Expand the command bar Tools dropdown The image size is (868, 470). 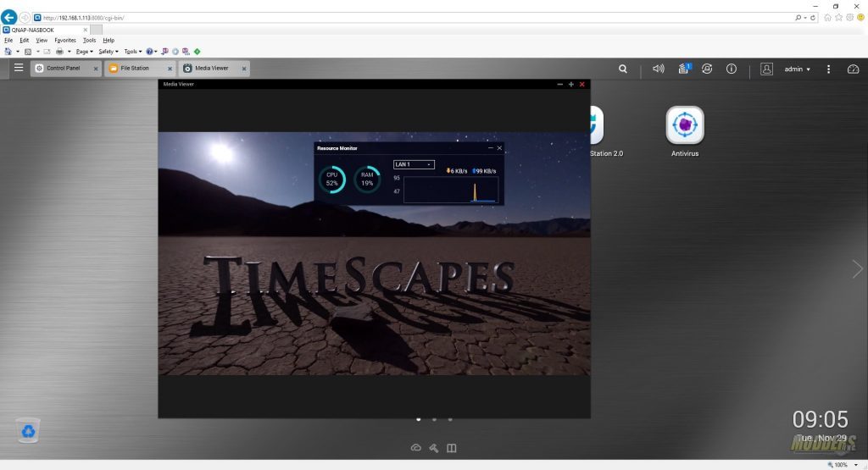[133, 52]
